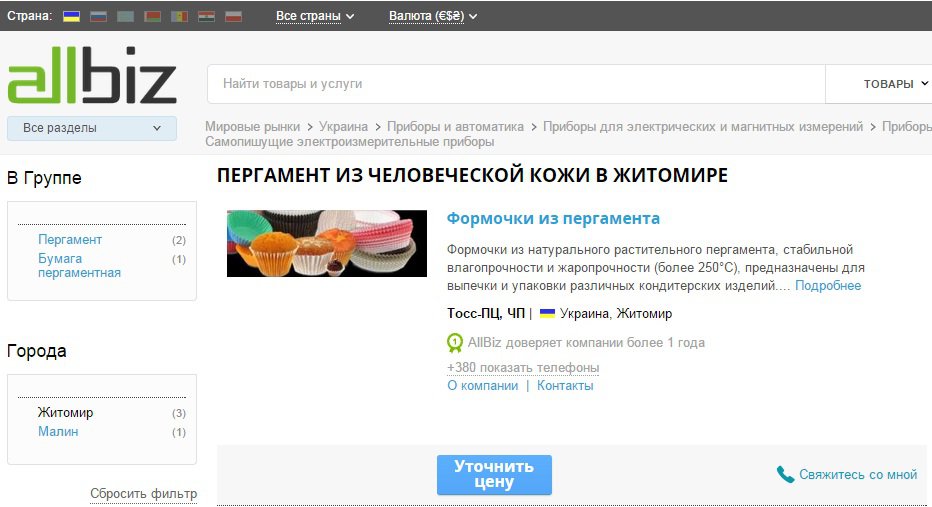Click the cupcake molds product thumbnail
This screenshot has height=507, width=932.
point(327,243)
